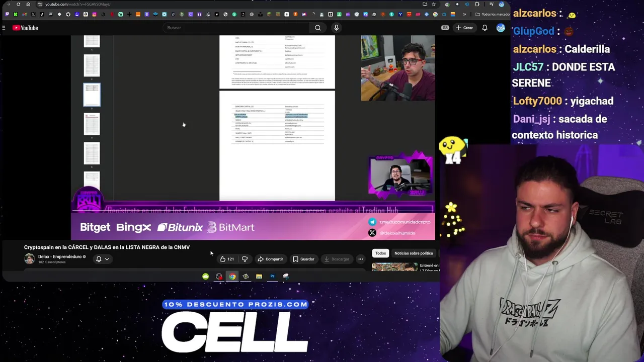644x362 pixels.
Task: Open Delox channel avatar
Action: click(30, 259)
